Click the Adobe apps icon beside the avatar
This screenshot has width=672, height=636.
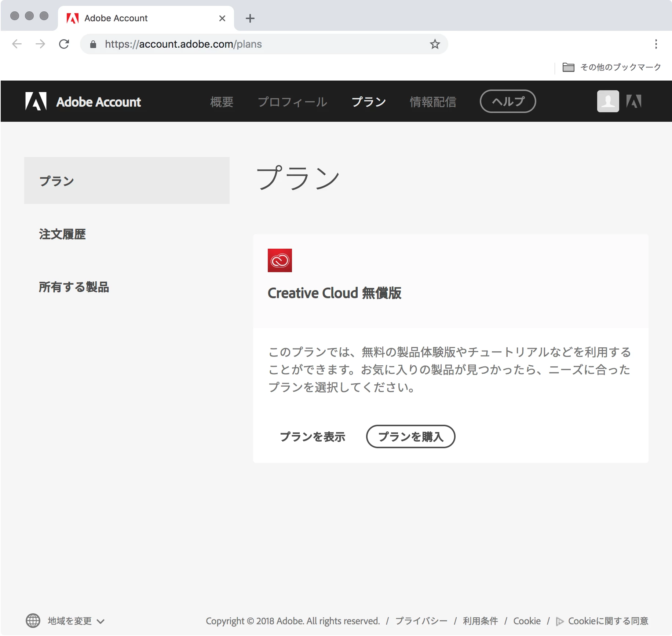coord(634,101)
